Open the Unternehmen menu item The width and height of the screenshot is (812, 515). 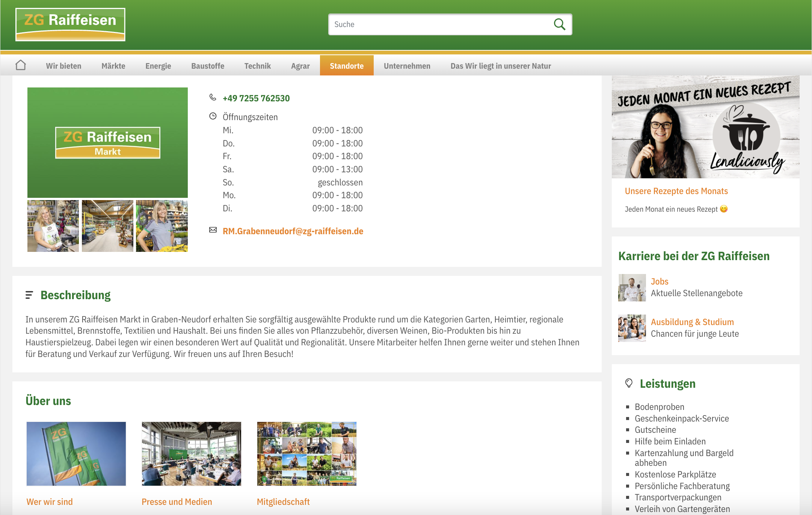click(x=407, y=66)
